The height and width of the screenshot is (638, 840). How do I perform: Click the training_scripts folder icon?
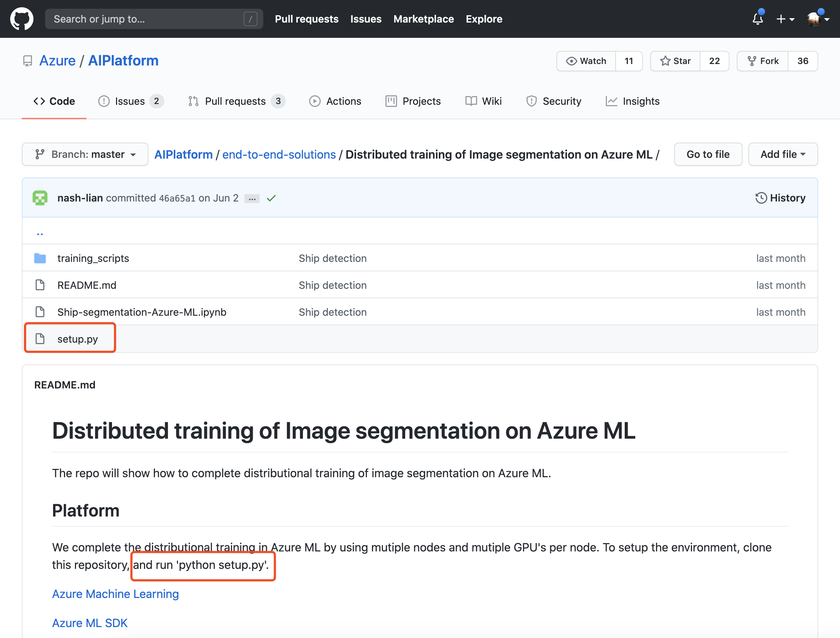(x=40, y=258)
